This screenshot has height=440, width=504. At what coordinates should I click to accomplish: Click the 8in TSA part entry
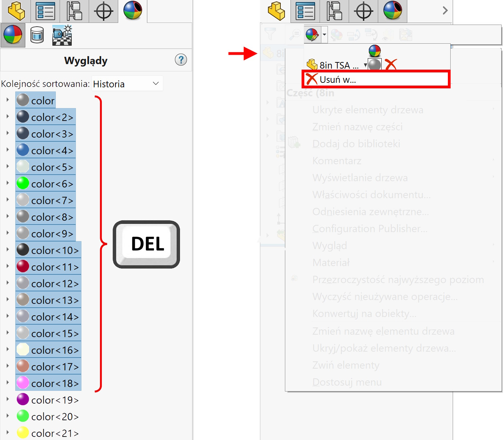click(334, 65)
